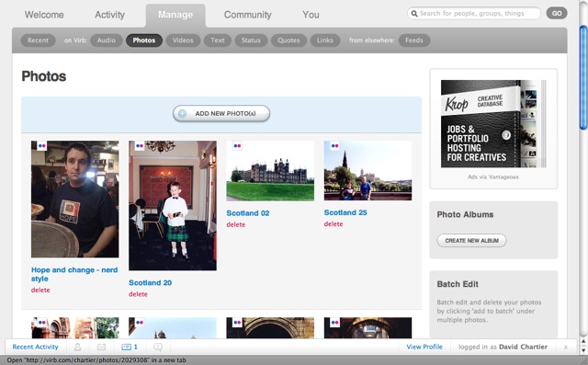Viewport: 588px width, 365px height.
Task: Select the Videos filter pill
Action: point(183,40)
